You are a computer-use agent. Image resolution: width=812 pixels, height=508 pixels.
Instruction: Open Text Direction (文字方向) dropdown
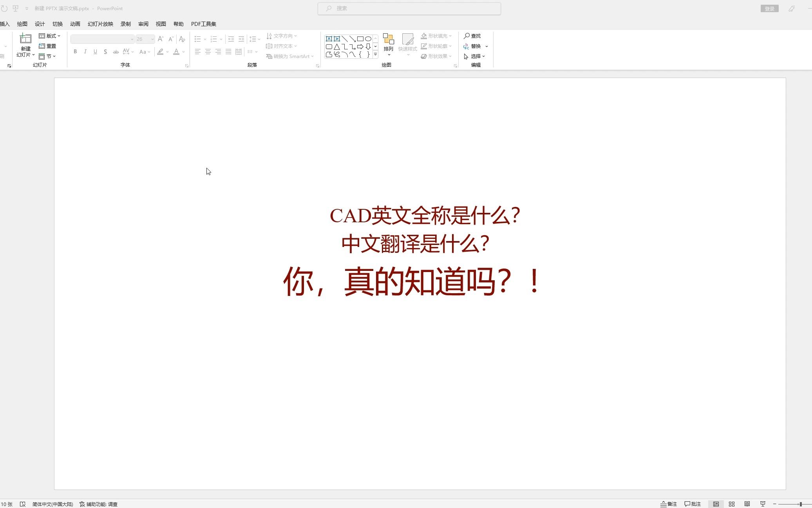(x=281, y=36)
